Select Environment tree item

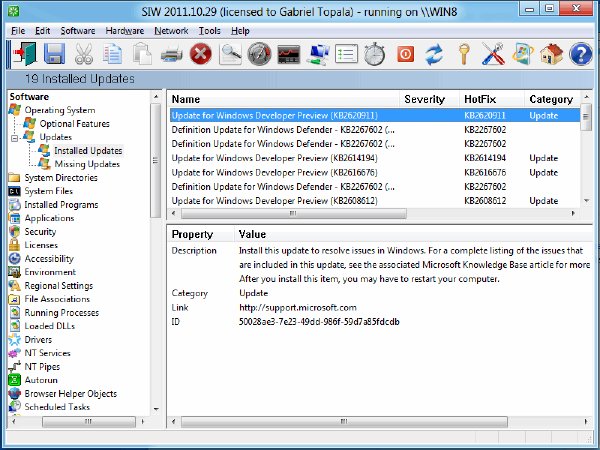(50, 272)
